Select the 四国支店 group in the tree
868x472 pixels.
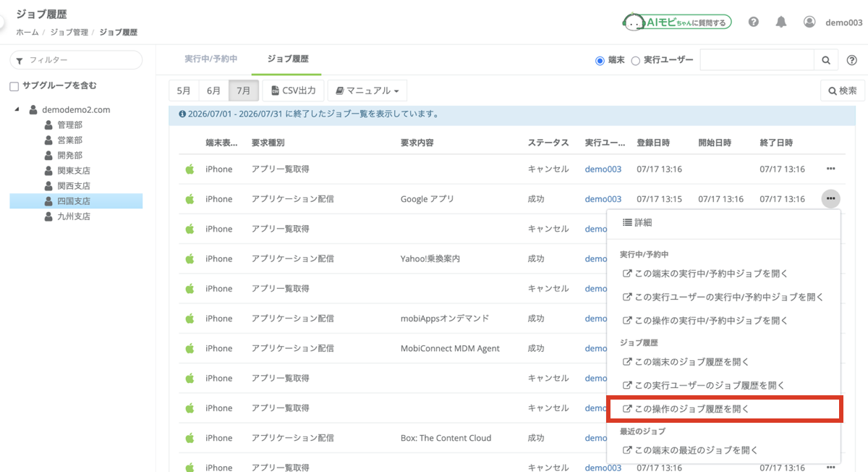click(x=76, y=201)
